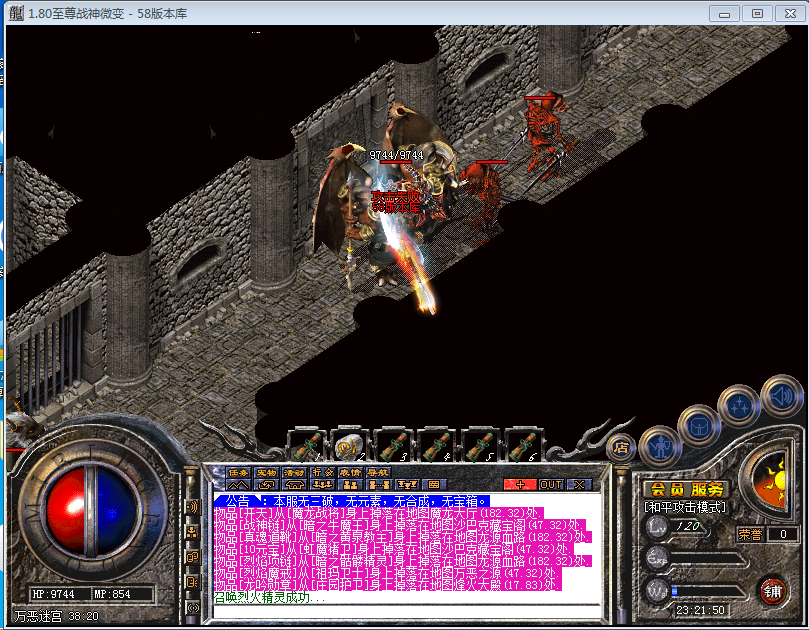The image size is (809, 630).
Task: Click the 23:21:50 clock display
Action: pos(701,610)
